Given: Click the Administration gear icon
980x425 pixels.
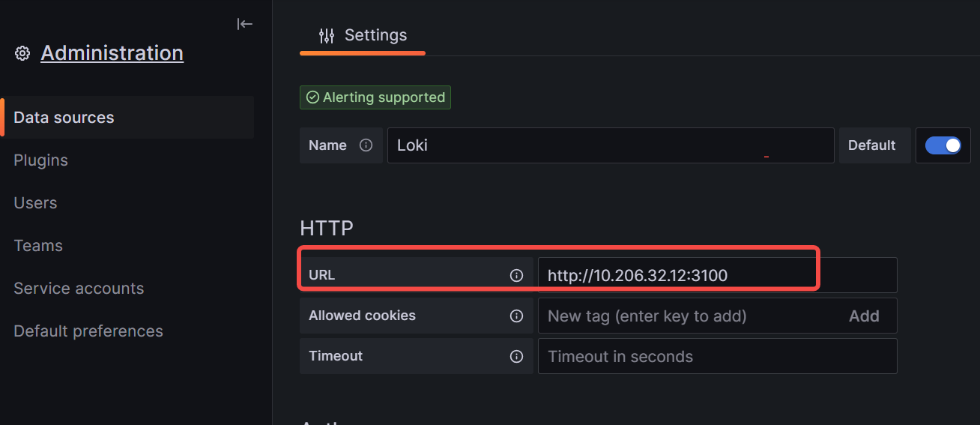Looking at the screenshot, I should [22, 53].
